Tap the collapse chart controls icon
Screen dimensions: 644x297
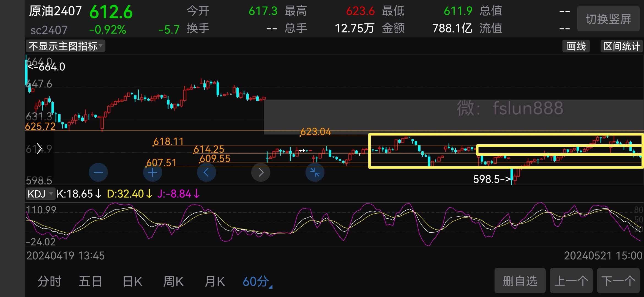coord(315,172)
